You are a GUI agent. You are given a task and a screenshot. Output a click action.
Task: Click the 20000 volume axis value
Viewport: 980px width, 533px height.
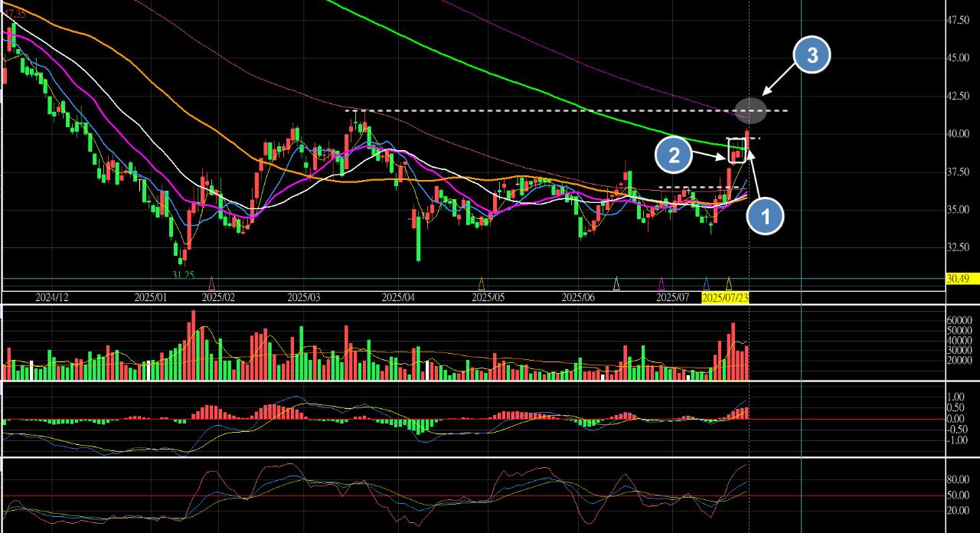click(x=959, y=360)
